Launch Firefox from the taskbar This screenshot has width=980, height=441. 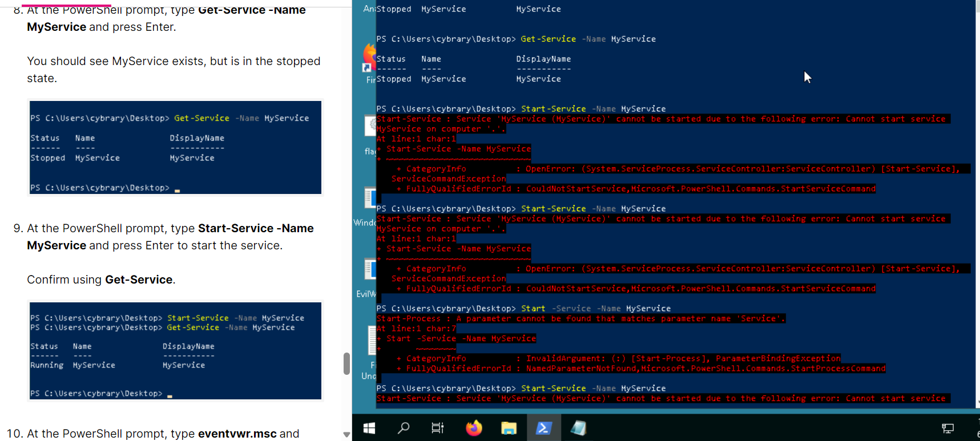(474, 428)
